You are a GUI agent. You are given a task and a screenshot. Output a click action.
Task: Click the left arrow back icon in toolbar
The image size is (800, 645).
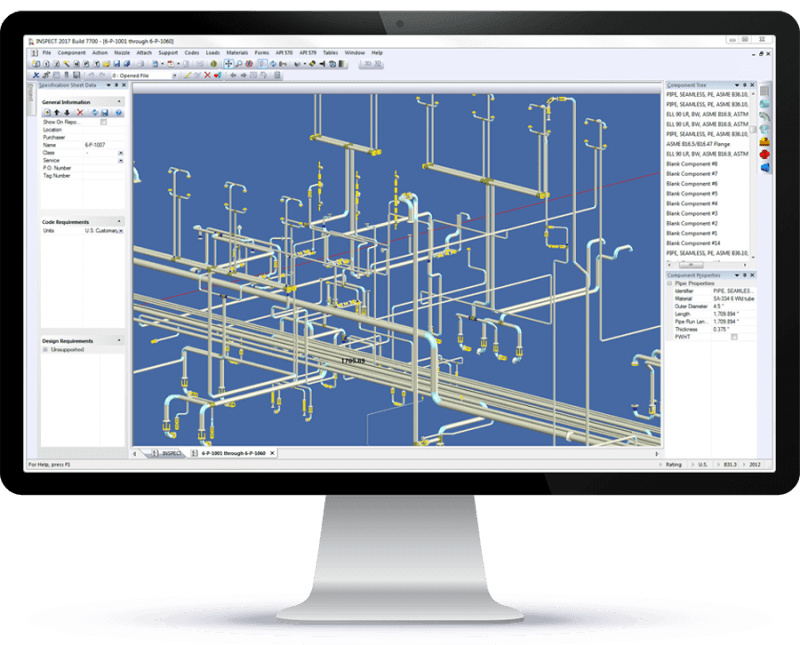tap(233, 75)
